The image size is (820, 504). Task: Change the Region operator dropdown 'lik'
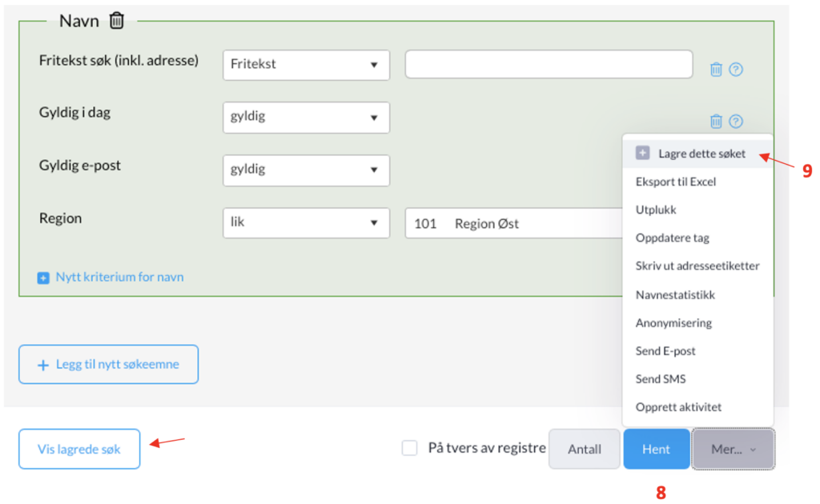[306, 223]
